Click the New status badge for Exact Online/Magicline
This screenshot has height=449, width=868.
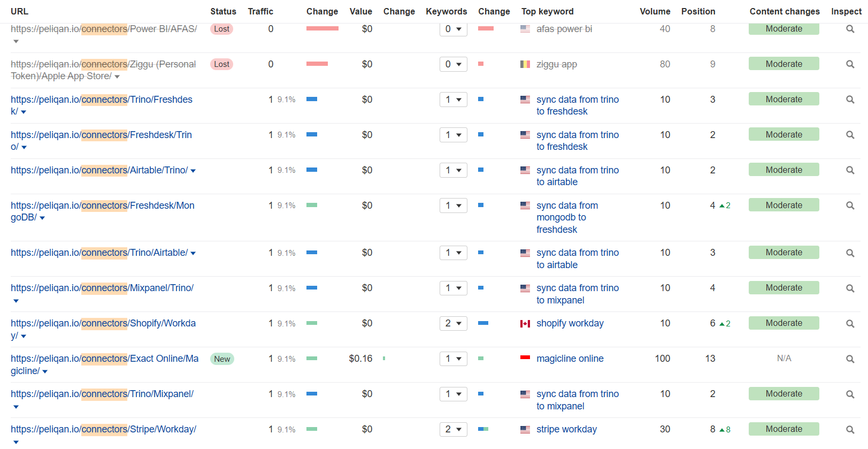click(222, 359)
